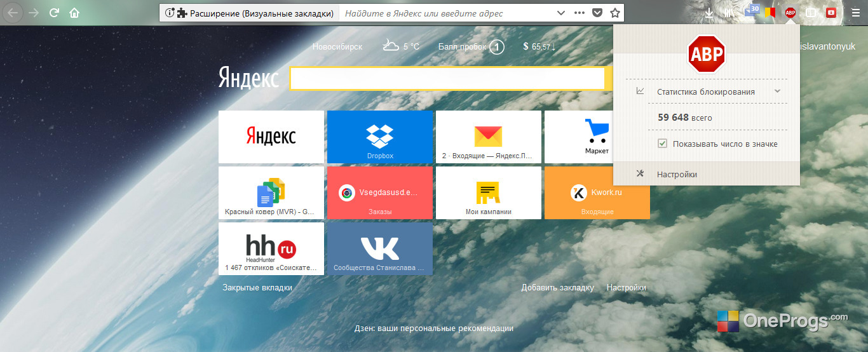Viewport: 868px width, 352px height.
Task: Open the home page icon
Action: click(74, 13)
